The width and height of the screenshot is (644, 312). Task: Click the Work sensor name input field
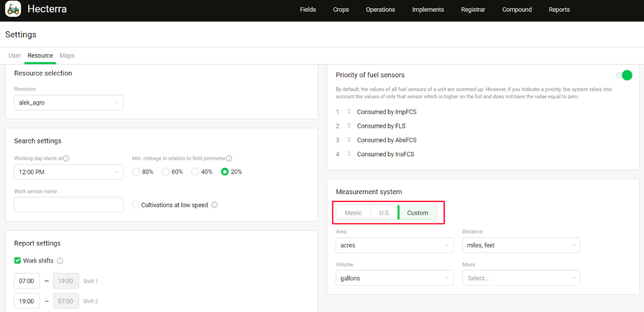68,205
